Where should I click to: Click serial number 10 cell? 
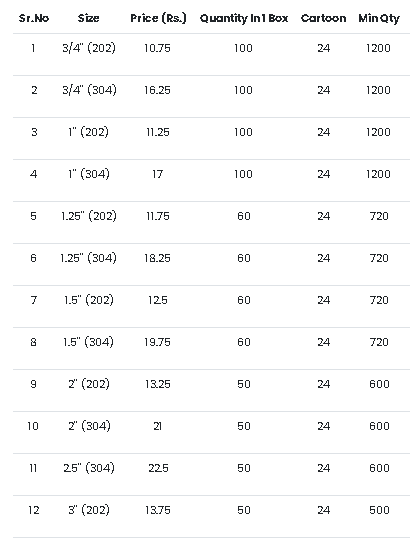tap(33, 426)
